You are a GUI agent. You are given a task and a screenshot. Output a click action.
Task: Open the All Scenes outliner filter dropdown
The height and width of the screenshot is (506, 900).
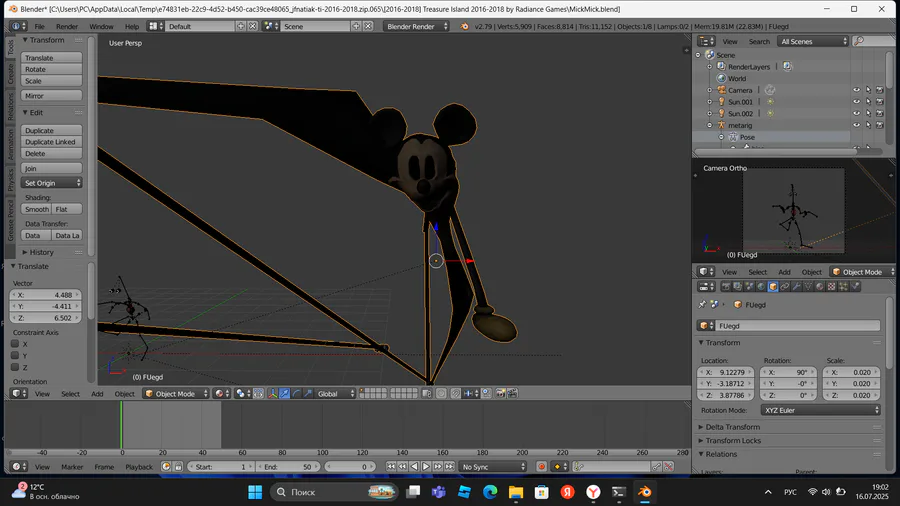[813, 41]
